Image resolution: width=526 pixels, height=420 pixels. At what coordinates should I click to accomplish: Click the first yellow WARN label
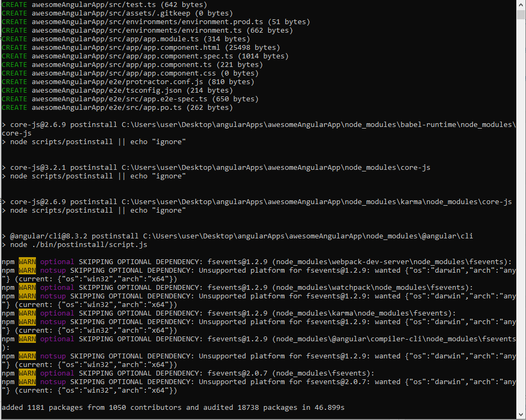point(27,262)
